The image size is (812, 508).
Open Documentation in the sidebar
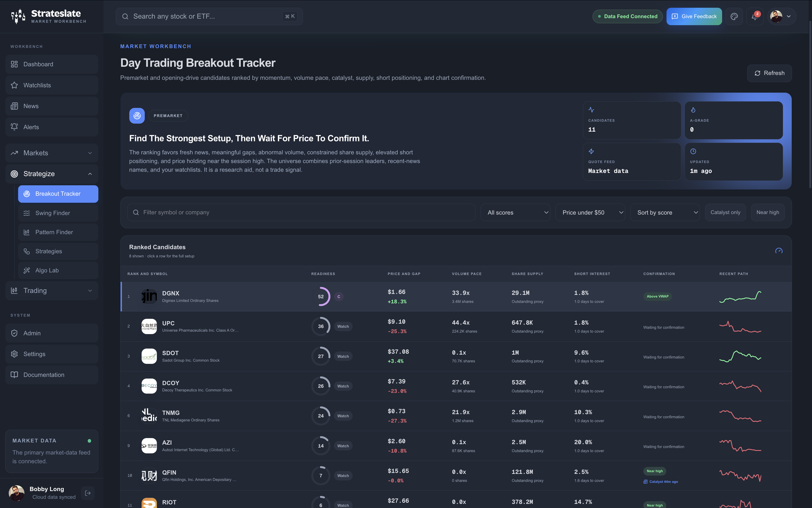pyautogui.click(x=52, y=375)
